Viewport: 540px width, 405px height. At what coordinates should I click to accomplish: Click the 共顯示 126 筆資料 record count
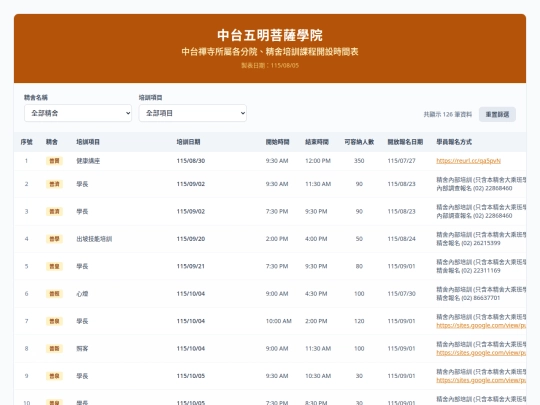click(448, 114)
